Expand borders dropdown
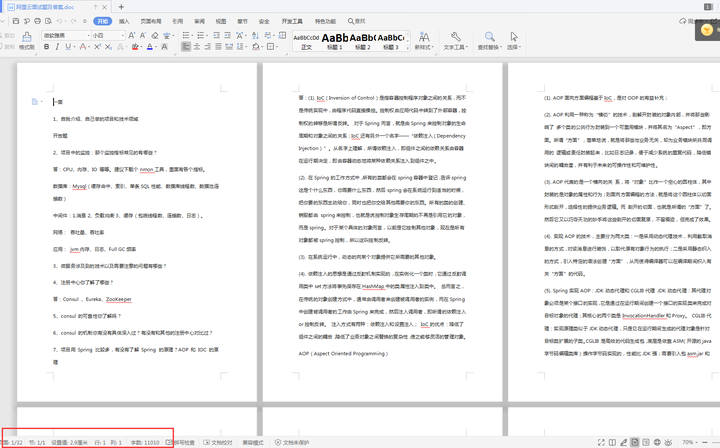The height and width of the screenshot is (448, 720). click(x=277, y=47)
